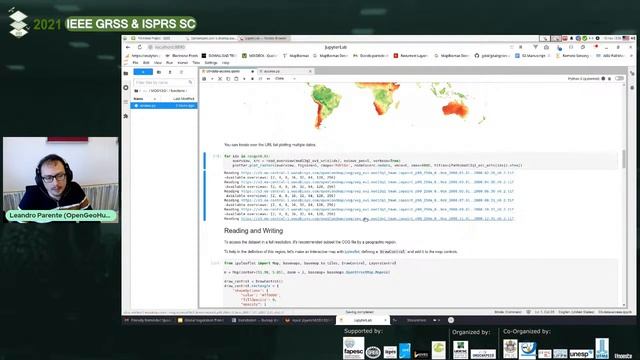Click the ipyleaflet import code cell
Viewport: 640px width, 360px height.
[x=420, y=282]
